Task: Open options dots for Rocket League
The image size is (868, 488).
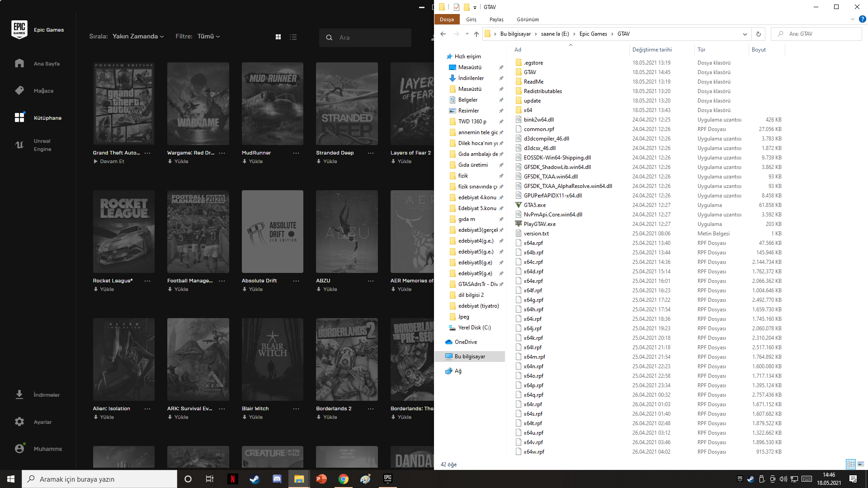Action: (x=147, y=281)
